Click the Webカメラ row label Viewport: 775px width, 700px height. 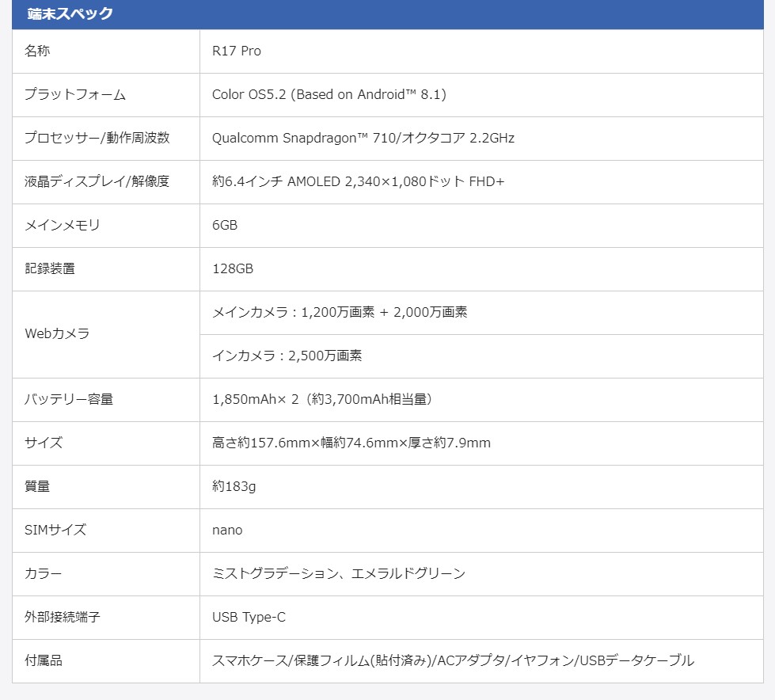click(x=57, y=333)
